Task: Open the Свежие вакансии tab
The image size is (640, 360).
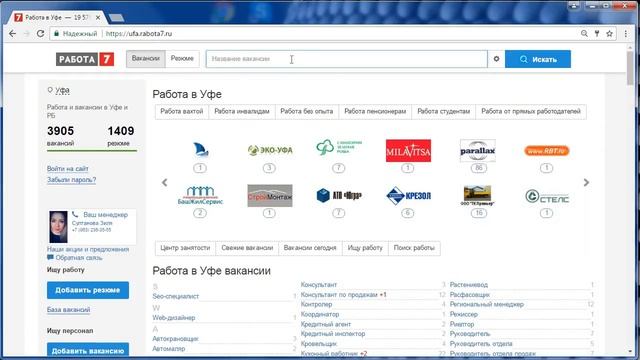Action: point(247,248)
